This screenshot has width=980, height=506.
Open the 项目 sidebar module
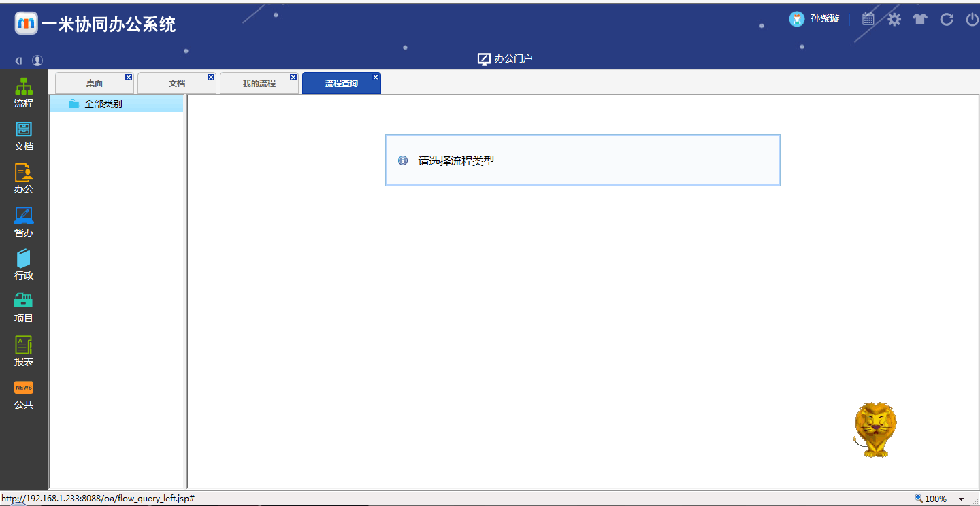[x=24, y=308]
